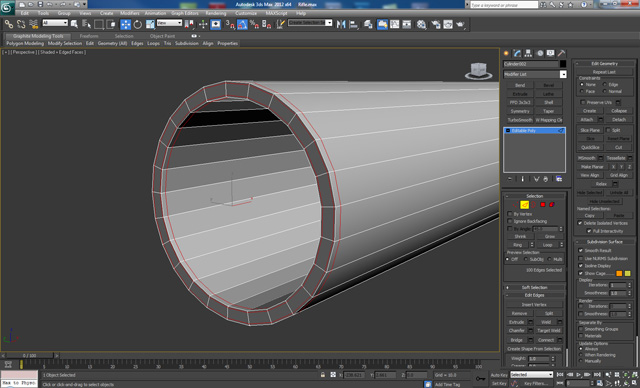Toggle Pin Stack icon below modifier stack

[x=510, y=179]
